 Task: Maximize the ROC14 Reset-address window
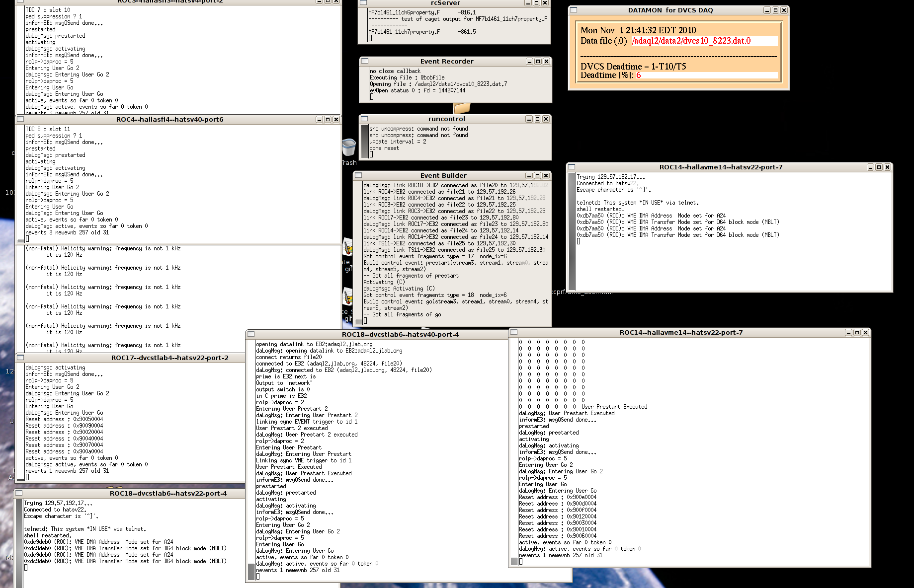click(x=857, y=332)
